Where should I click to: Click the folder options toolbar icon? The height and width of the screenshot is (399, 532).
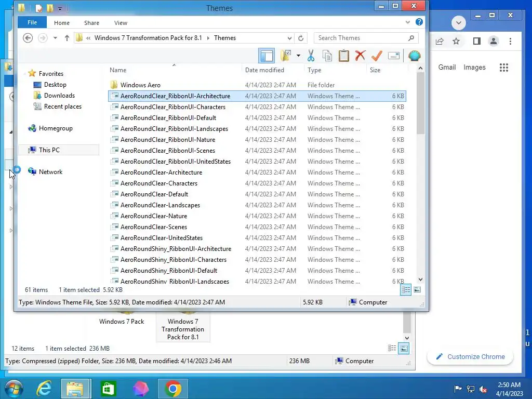coord(286,56)
